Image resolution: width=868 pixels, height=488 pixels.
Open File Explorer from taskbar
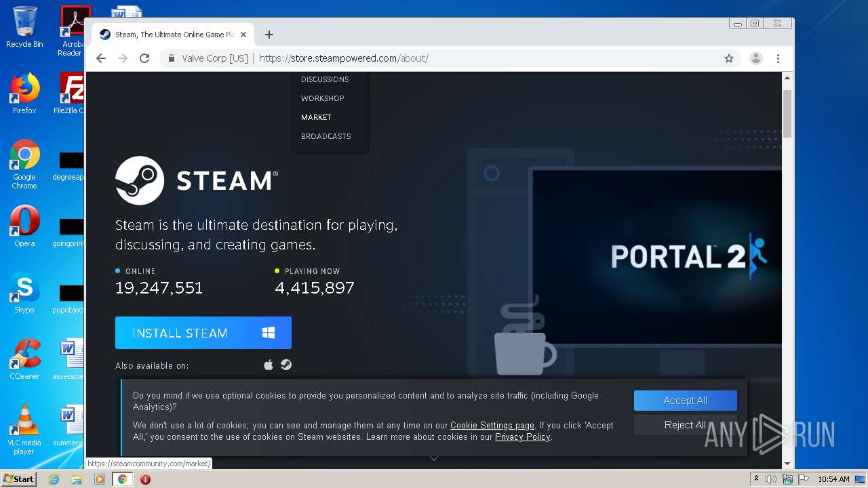coord(77,479)
